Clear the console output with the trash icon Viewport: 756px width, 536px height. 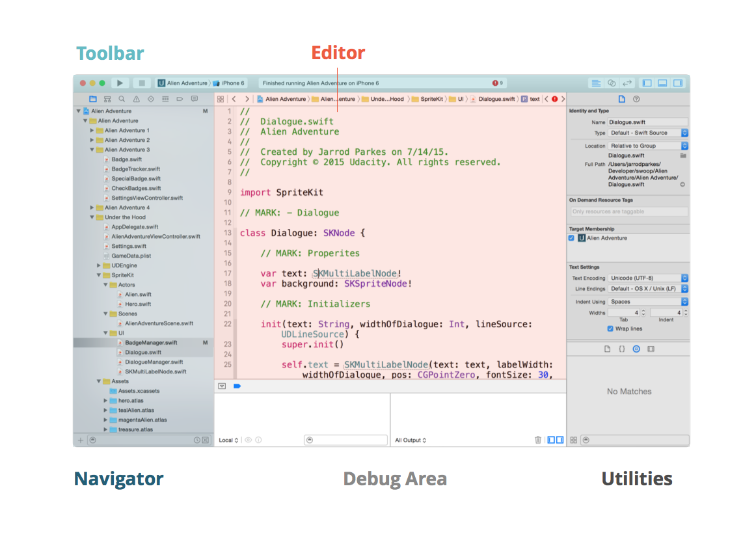pyautogui.click(x=537, y=440)
